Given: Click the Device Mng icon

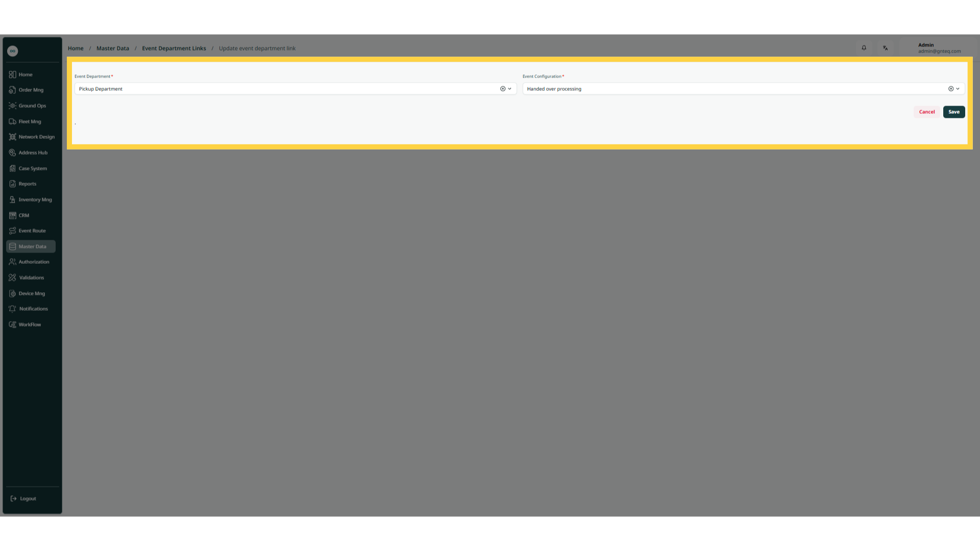Looking at the screenshot, I should 12,293.
